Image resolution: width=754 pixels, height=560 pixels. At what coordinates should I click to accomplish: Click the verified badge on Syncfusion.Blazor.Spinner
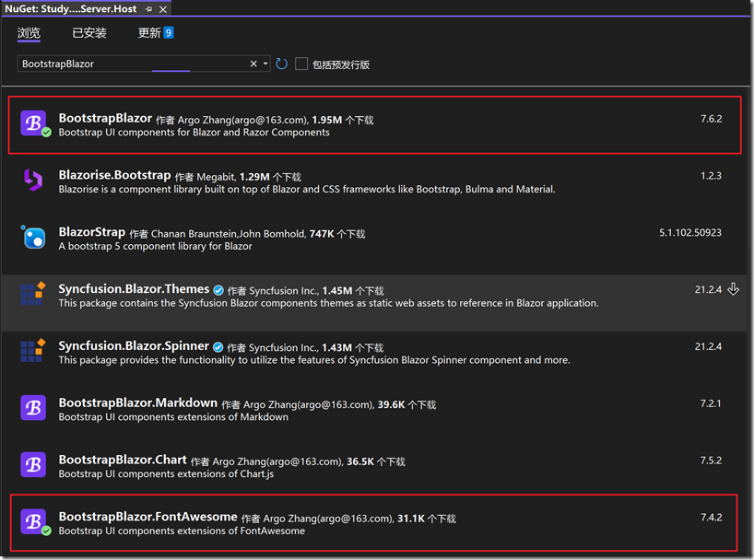click(x=218, y=346)
